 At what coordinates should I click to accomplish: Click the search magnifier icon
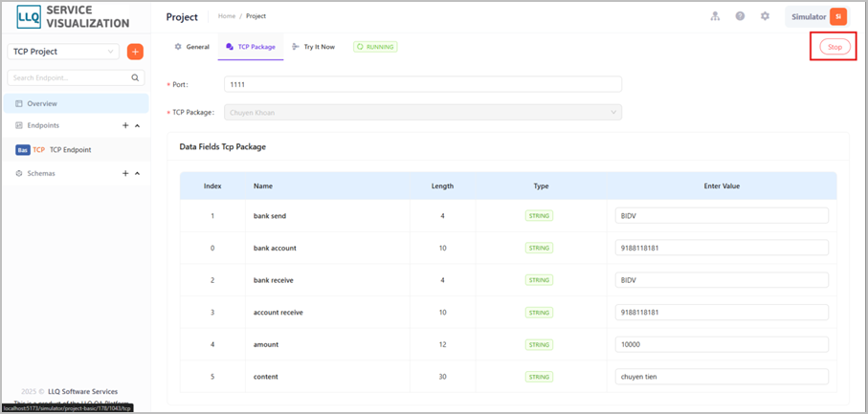(x=135, y=78)
